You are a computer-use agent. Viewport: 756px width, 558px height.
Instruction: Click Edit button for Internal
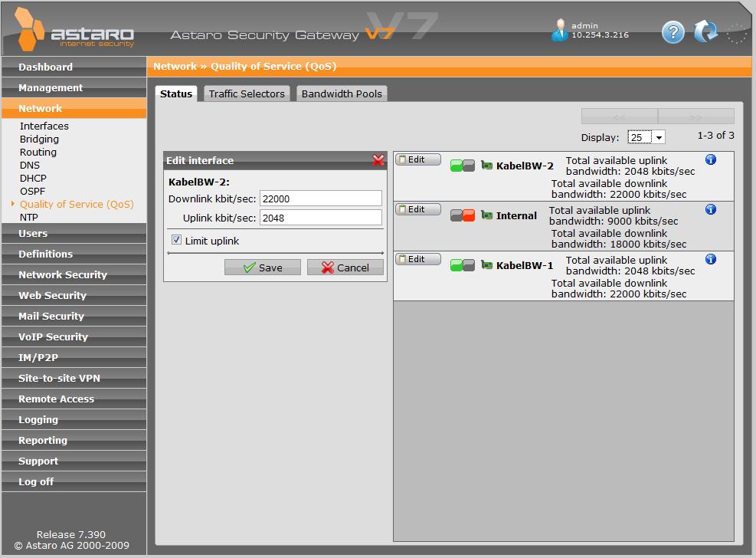click(x=418, y=209)
